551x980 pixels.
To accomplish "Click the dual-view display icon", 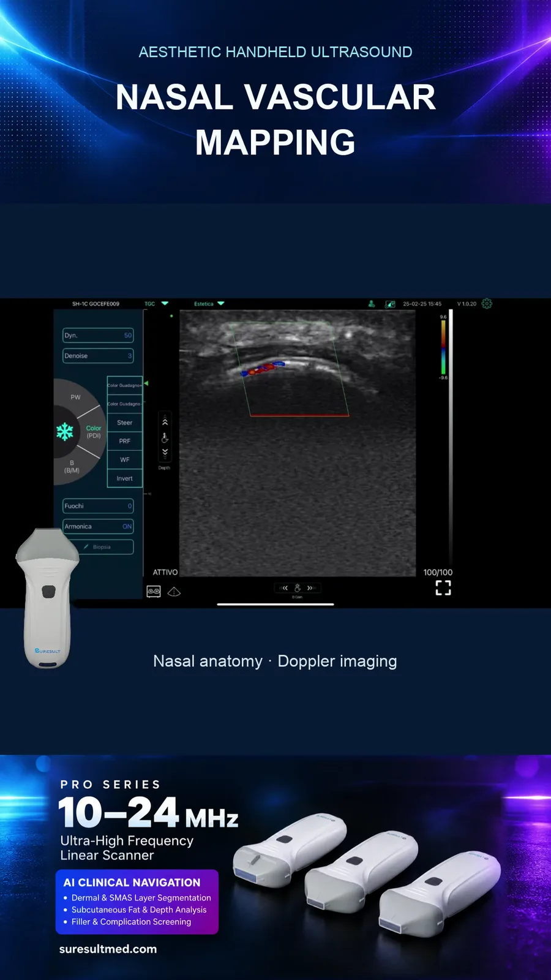I will click(154, 592).
